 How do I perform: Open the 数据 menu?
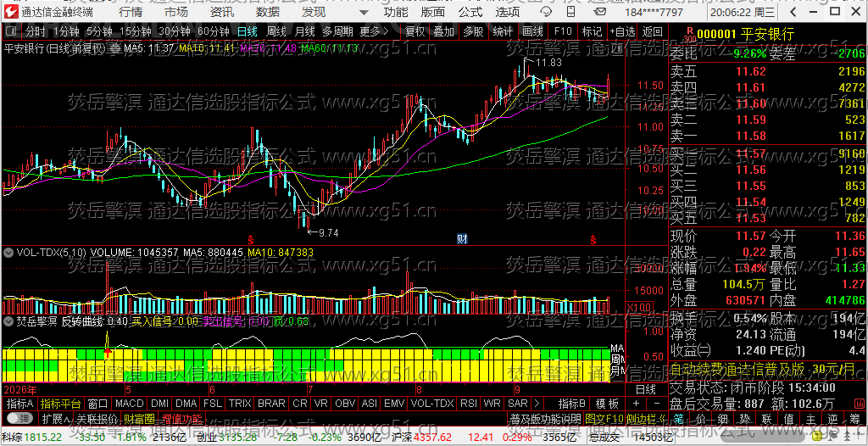click(x=268, y=12)
